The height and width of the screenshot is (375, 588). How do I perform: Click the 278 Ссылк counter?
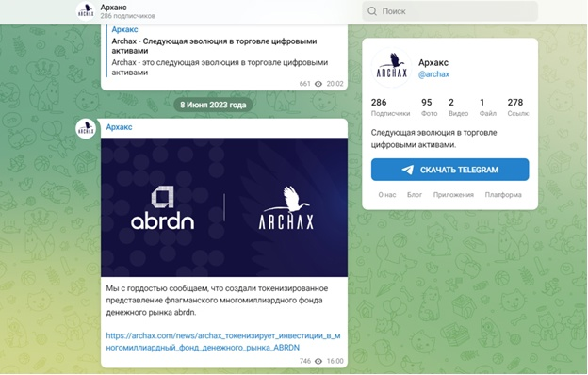[518, 107]
